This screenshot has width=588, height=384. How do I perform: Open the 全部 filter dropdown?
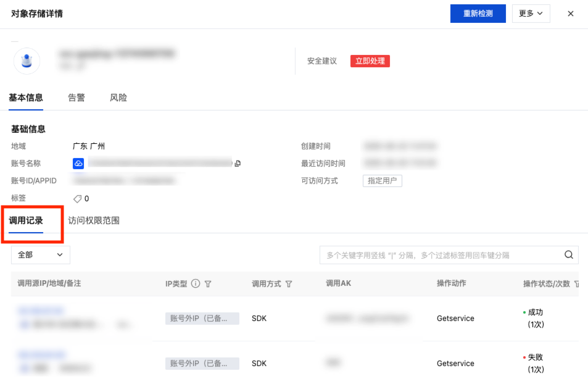pyautogui.click(x=41, y=255)
